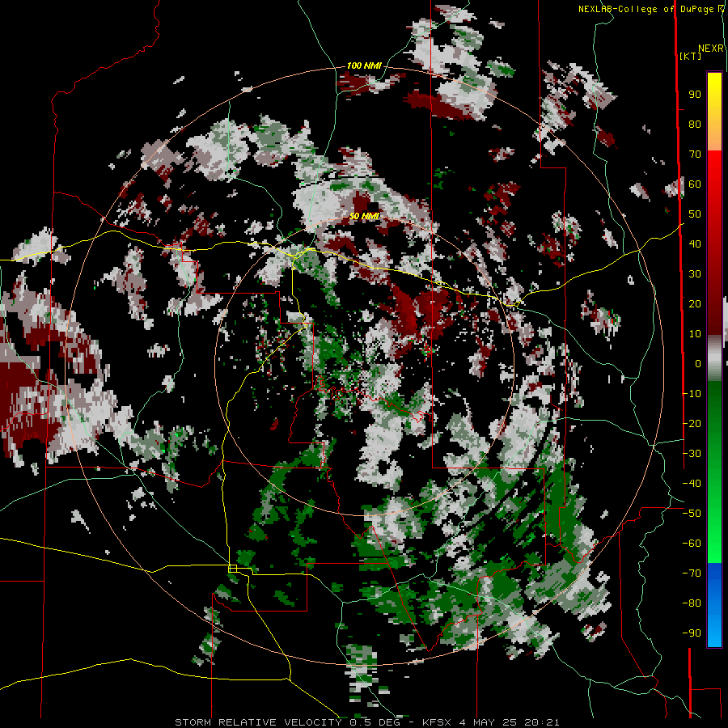Click the Storm Relative Velocity KFSX caption

pyautogui.click(x=366, y=722)
